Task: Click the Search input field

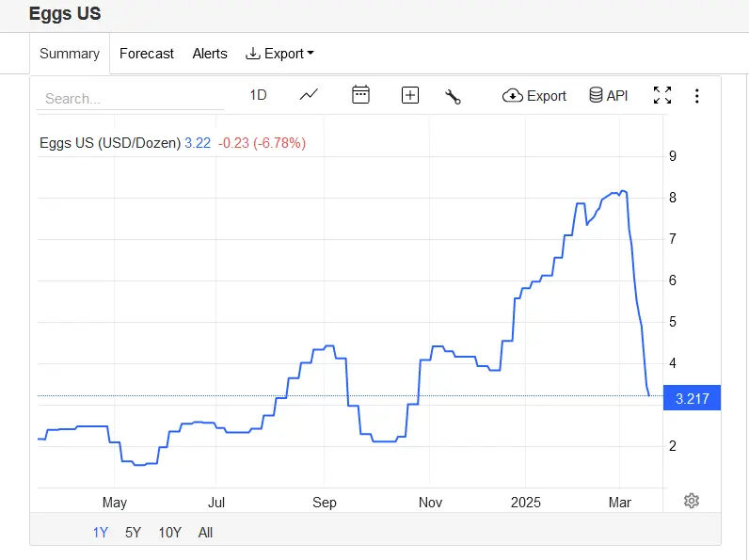Action: (x=132, y=98)
